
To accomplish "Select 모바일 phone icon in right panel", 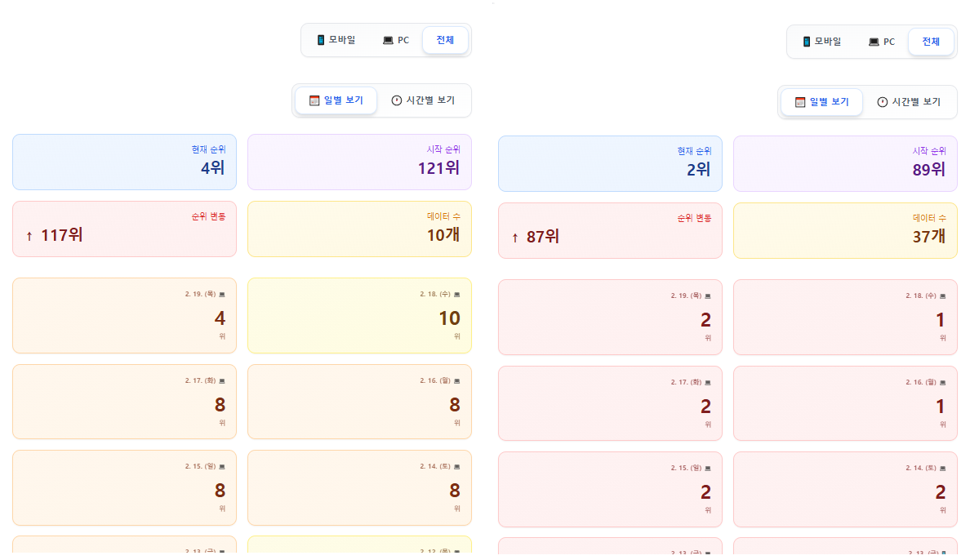I will click(x=807, y=42).
